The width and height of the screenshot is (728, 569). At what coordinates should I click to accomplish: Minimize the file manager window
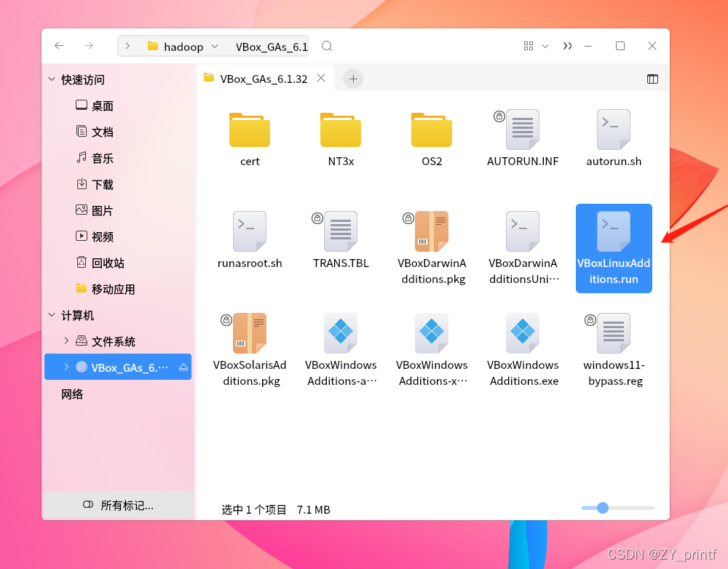point(588,46)
